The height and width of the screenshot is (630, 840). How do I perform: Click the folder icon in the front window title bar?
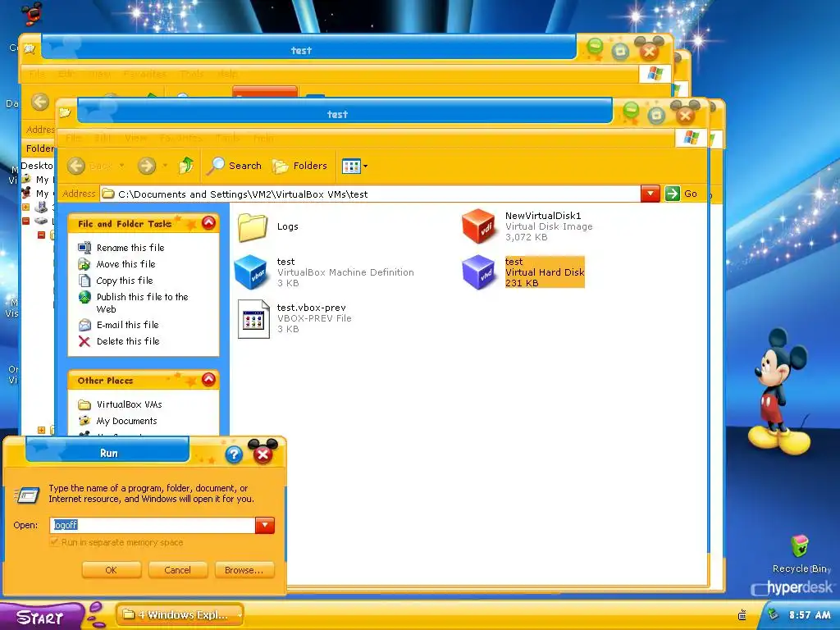pos(66,112)
